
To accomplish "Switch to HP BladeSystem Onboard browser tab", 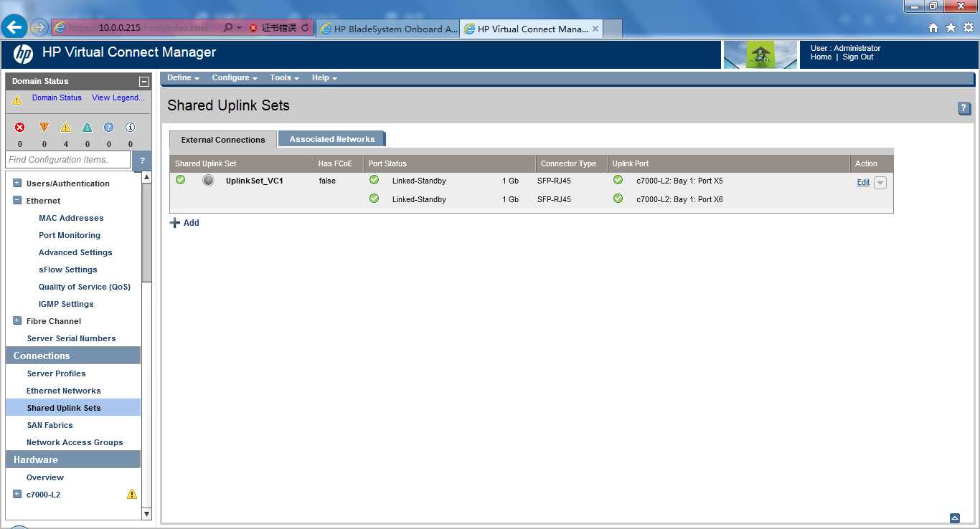I will (388, 29).
